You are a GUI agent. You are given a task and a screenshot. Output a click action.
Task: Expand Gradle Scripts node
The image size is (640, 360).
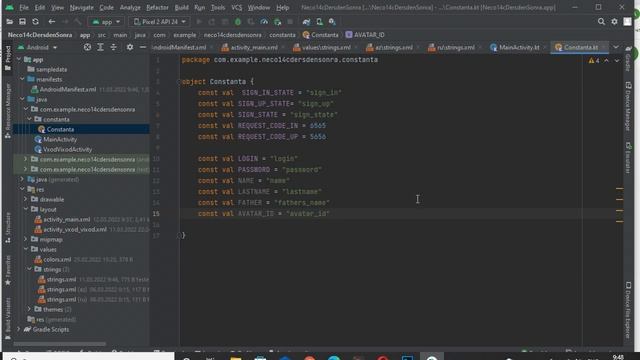pyautogui.click(x=19, y=329)
